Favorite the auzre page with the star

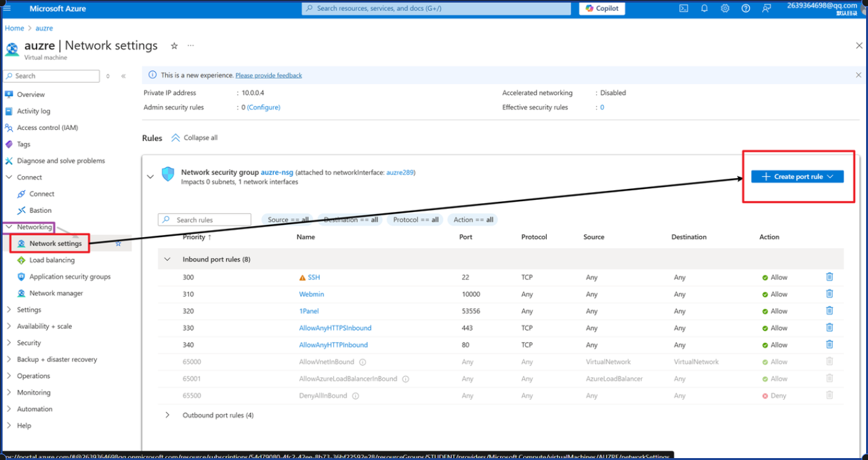(x=174, y=45)
